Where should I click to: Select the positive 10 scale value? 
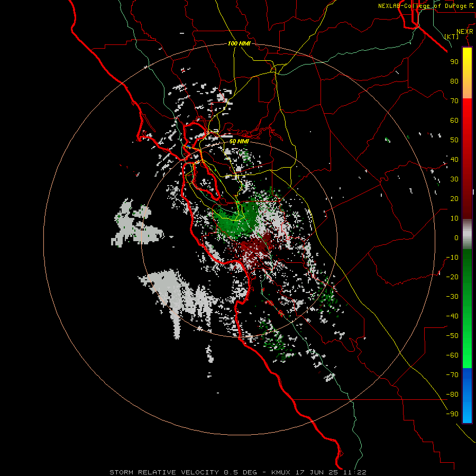[454, 218]
